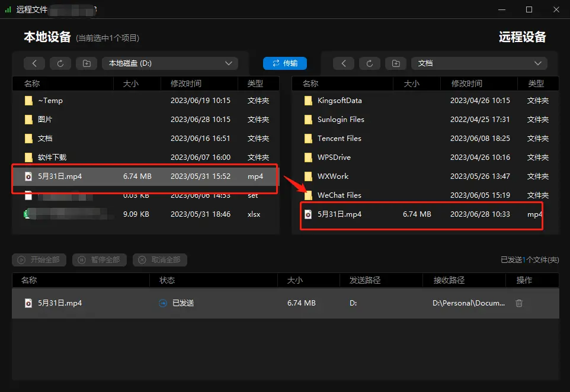The image size is (570, 392).
Task: Click the 已发送 status icon
Action: point(163,303)
